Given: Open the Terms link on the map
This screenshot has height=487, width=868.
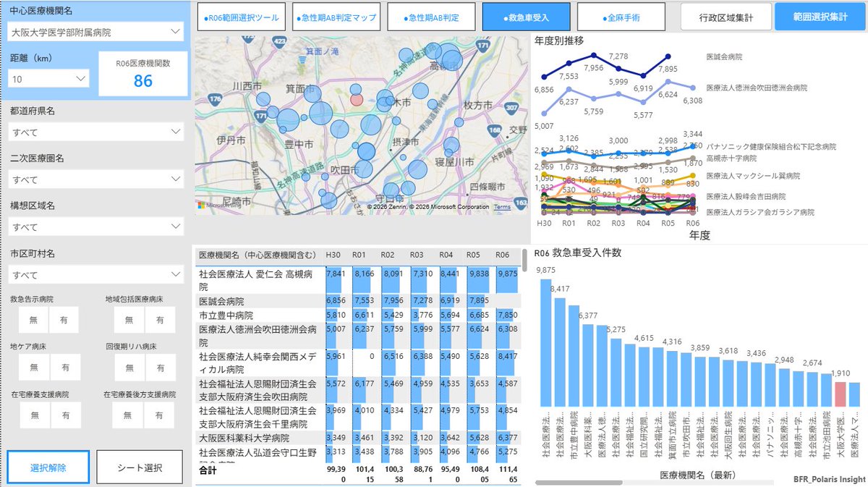Looking at the screenshot, I should pos(502,207).
